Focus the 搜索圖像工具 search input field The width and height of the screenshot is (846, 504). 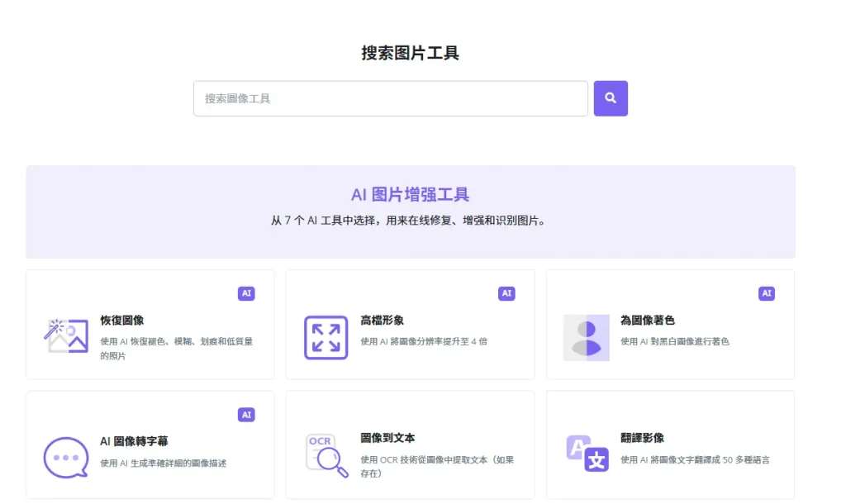(x=391, y=98)
